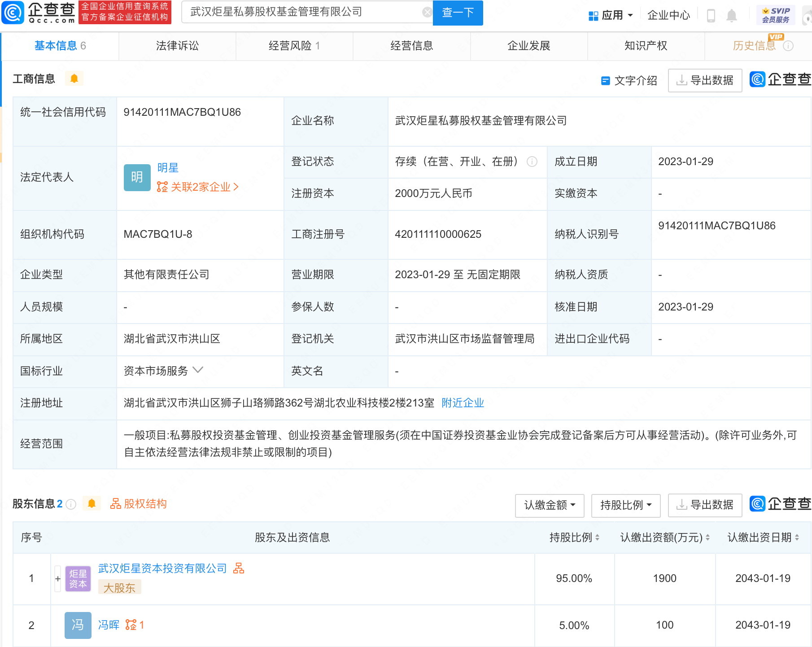Toggle alert bell beside 工商信息

tap(74, 79)
